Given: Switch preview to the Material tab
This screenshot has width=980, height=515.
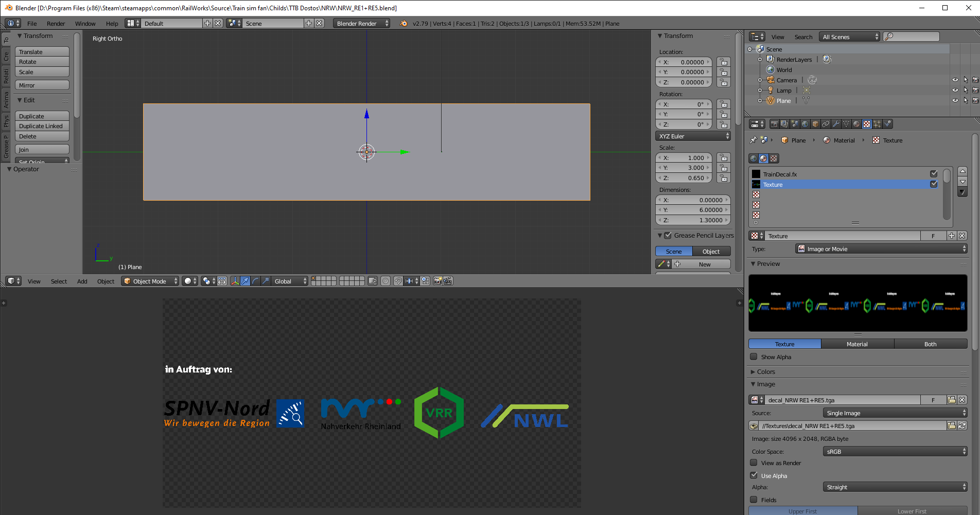Looking at the screenshot, I should click(x=857, y=344).
